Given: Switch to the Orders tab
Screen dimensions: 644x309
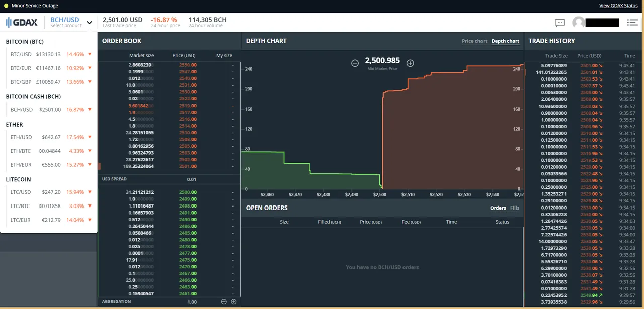Looking at the screenshot, I should coord(498,208).
